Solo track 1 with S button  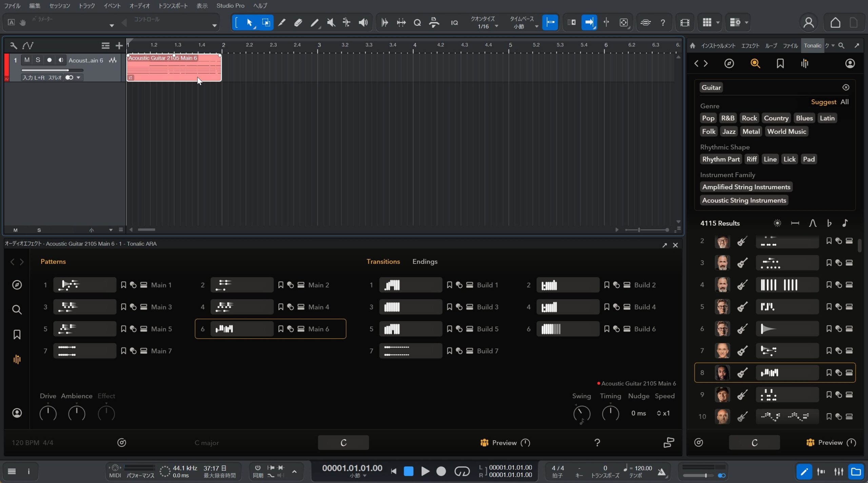38,60
